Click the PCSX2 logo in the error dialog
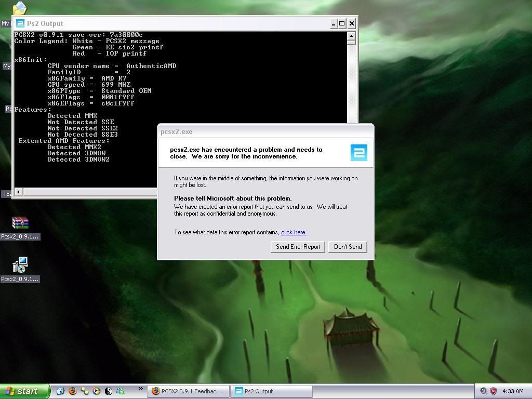 [x=358, y=152]
